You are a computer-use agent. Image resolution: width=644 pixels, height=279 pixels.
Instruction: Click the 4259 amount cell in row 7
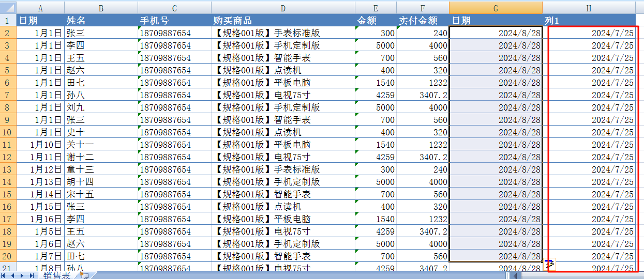[376, 95]
